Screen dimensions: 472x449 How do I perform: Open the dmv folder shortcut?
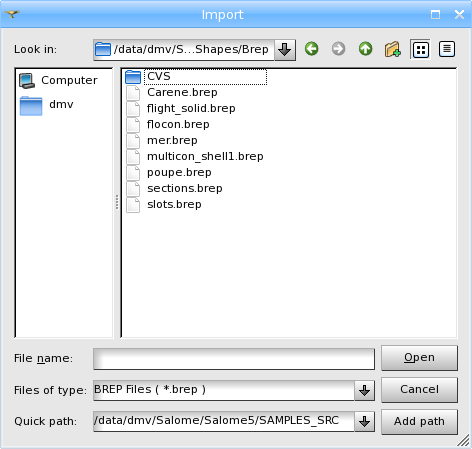click(x=47, y=105)
